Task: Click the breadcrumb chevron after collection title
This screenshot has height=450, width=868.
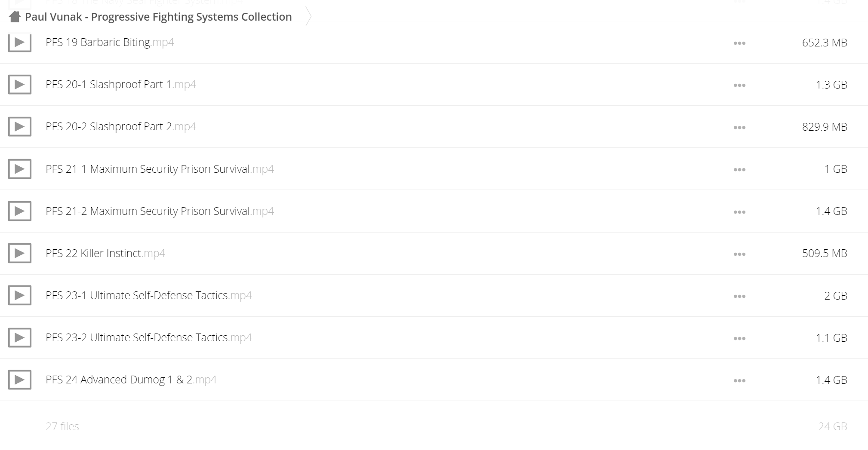Action: tap(308, 16)
